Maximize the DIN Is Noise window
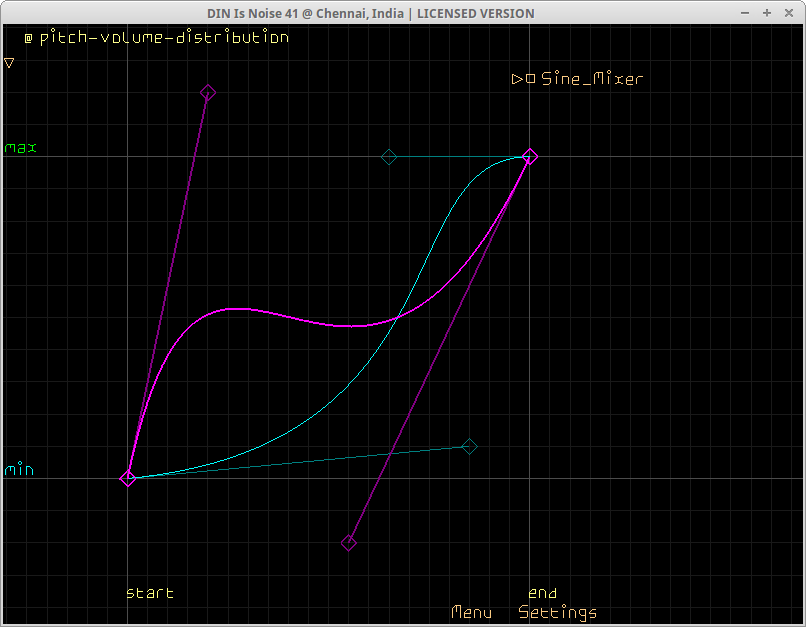This screenshot has width=806, height=627. pyautogui.click(x=767, y=13)
